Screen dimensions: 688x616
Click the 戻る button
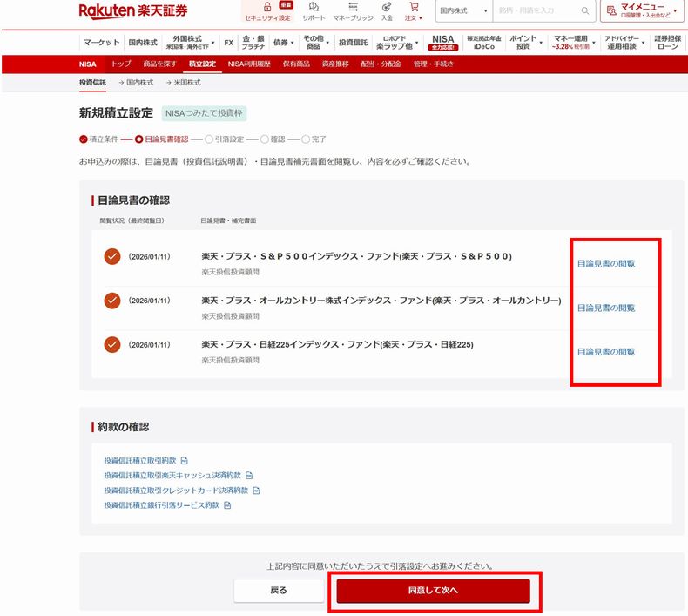(279, 591)
